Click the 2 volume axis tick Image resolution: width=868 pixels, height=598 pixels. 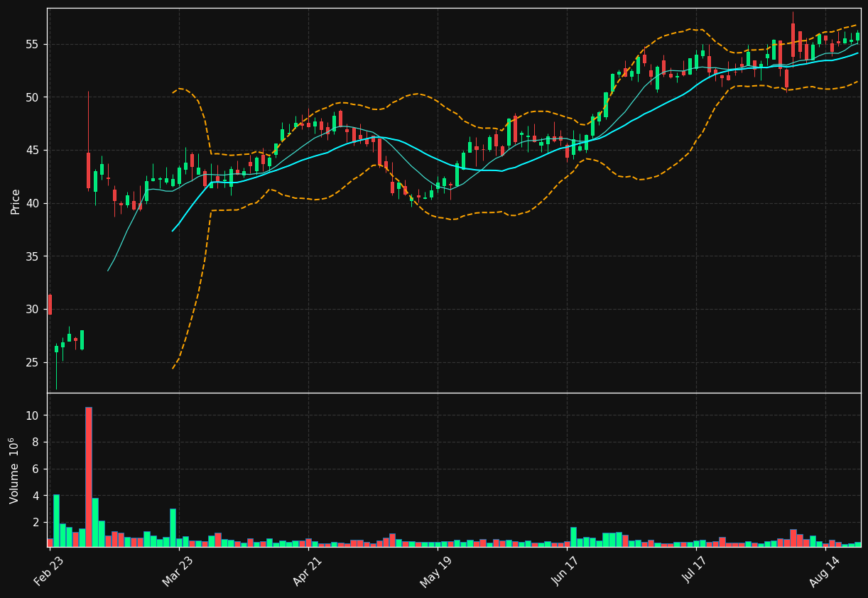coord(36,523)
